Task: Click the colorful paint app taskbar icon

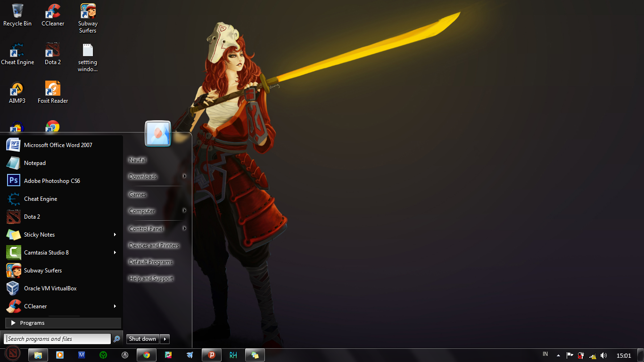Action: 168,355
